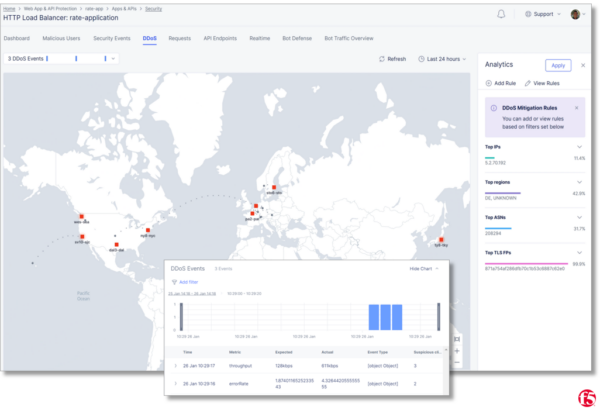Click the Apply button in Analytics
Viewport: 600px width, 414px height.
(x=558, y=65)
